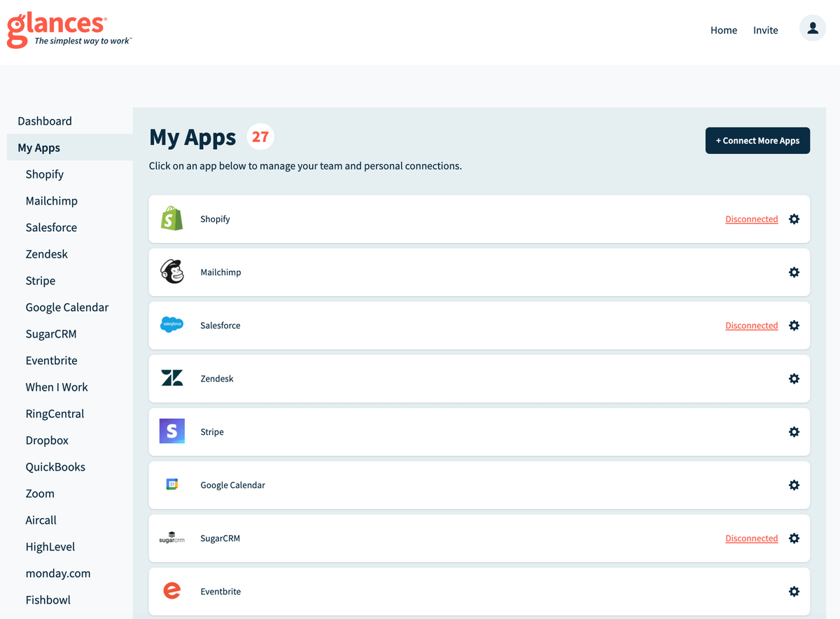Open settings gear for Google Calendar row
The width and height of the screenshot is (840, 619).
[794, 485]
